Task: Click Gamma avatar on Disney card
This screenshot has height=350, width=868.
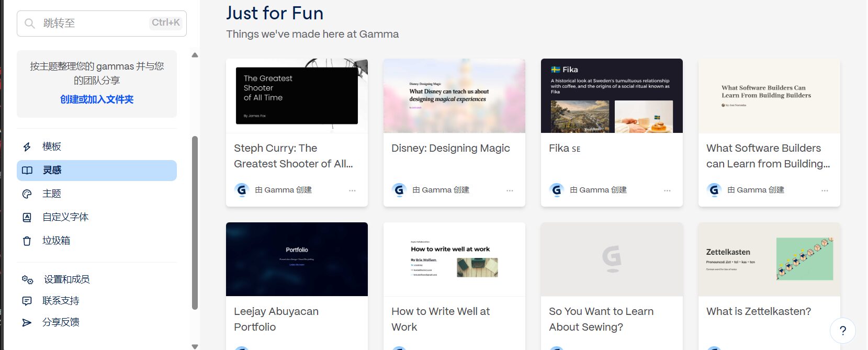Action: click(399, 190)
